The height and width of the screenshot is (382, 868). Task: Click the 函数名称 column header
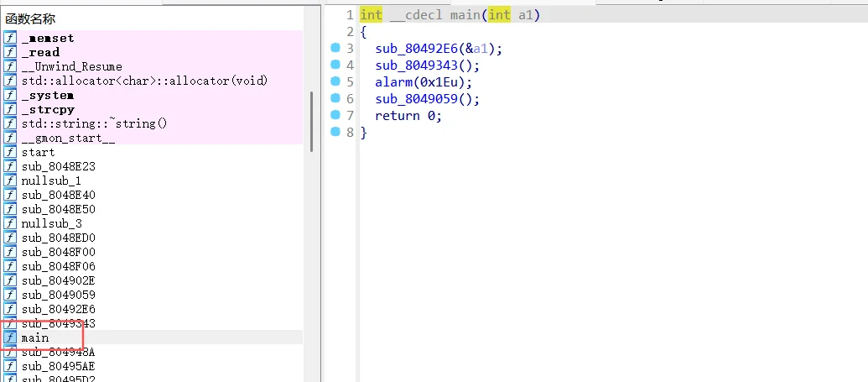click(31, 18)
